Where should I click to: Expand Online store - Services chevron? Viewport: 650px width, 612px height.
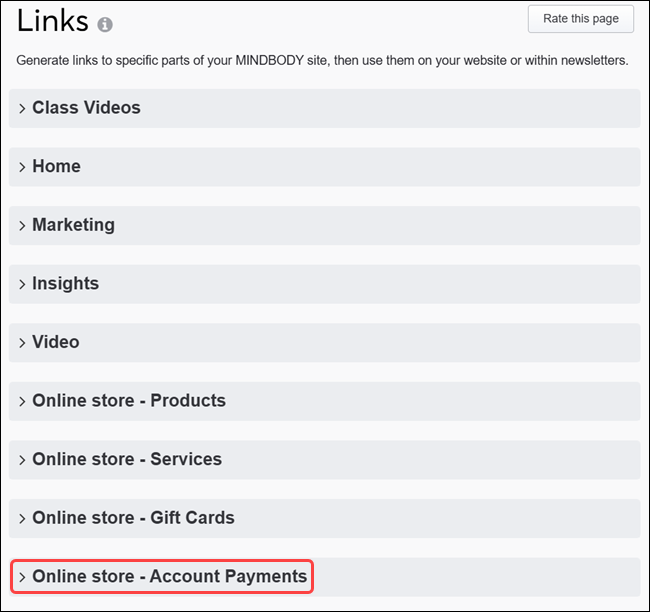click(x=22, y=460)
